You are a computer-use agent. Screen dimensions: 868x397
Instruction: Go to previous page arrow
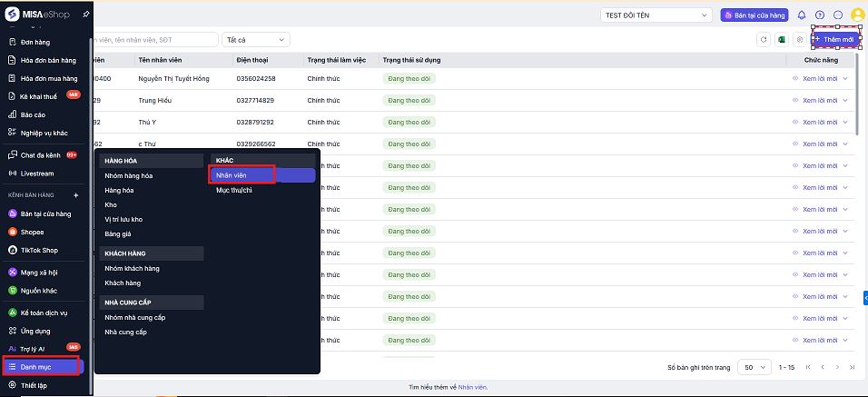(823, 367)
